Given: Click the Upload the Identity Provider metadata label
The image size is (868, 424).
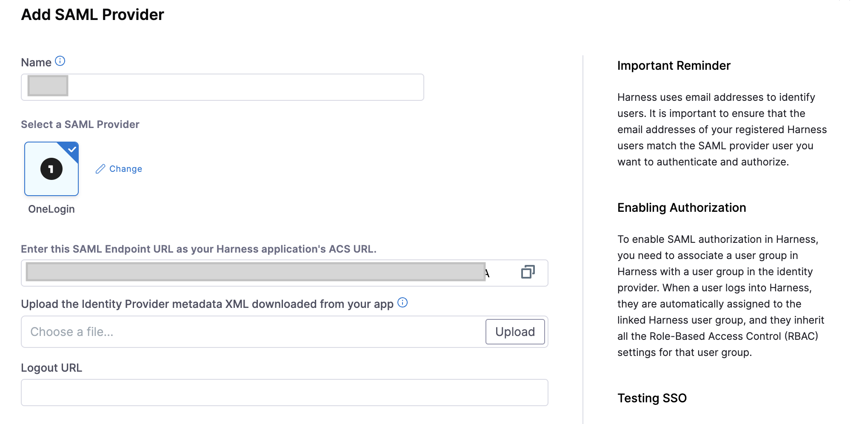Looking at the screenshot, I should tap(207, 304).
